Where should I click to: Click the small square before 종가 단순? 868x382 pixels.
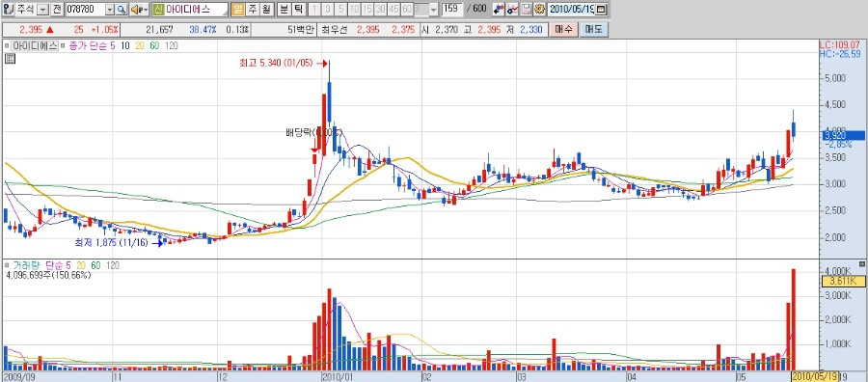[x=63, y=46]
